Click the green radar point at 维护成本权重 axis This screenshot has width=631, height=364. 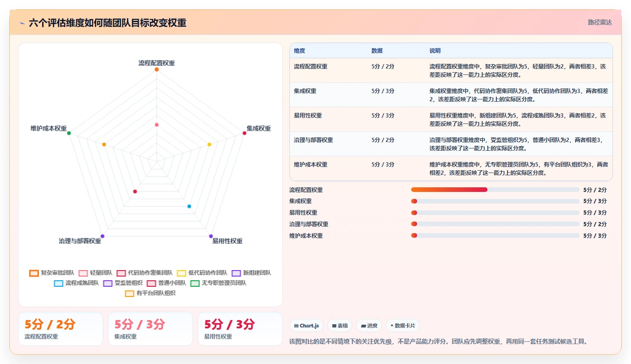pyautogui.click(x=69, y=133)
